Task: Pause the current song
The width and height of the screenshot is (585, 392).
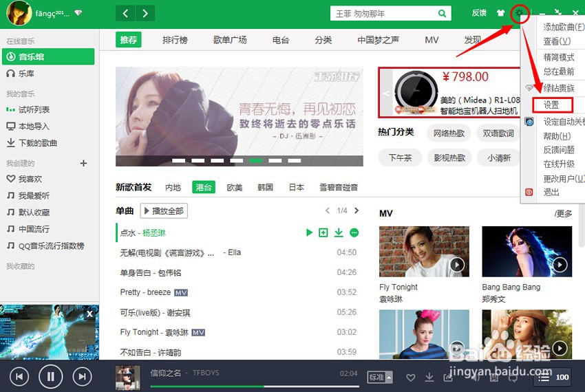Action: [51, 376]
